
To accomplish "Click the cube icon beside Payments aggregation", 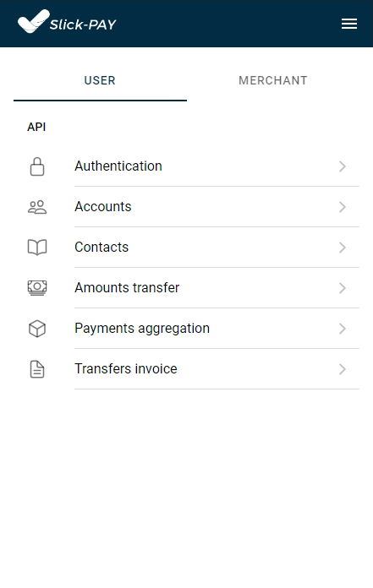I will point(37,329).
